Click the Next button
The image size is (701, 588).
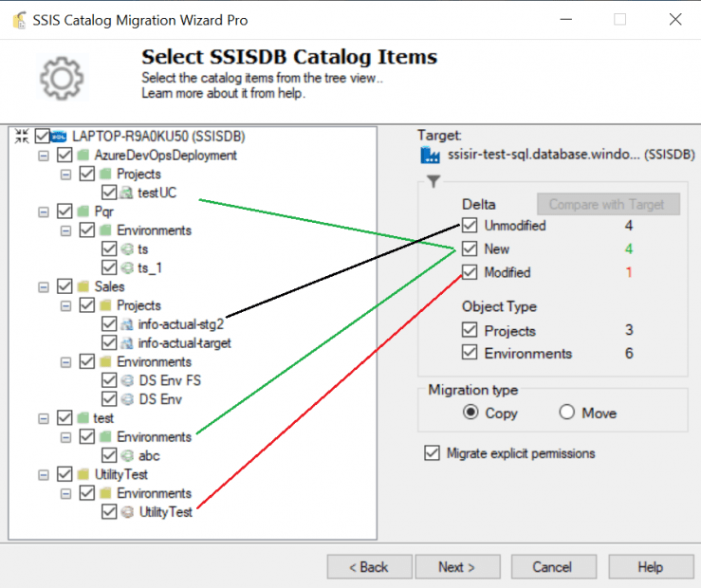pos(457,567)
